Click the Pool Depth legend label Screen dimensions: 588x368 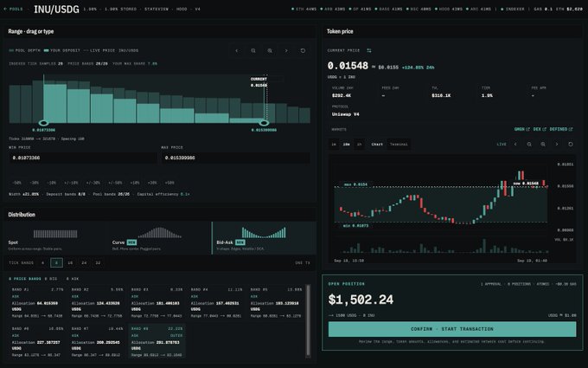[x=25, y=50]
